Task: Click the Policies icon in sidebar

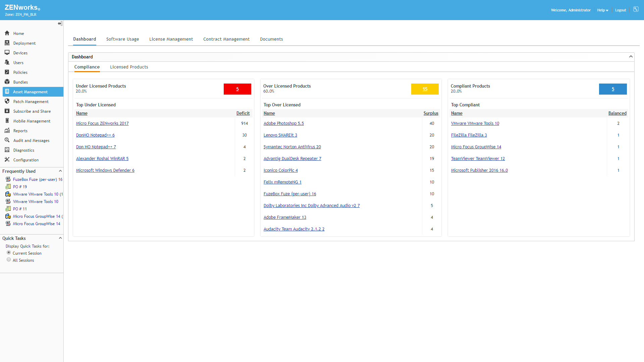Action: pyautogui.click(x=7, y=72)
